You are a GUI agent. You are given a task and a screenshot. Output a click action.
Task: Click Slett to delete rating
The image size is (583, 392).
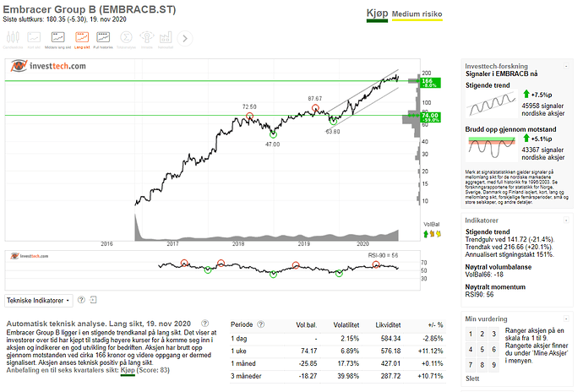point(472,378)
